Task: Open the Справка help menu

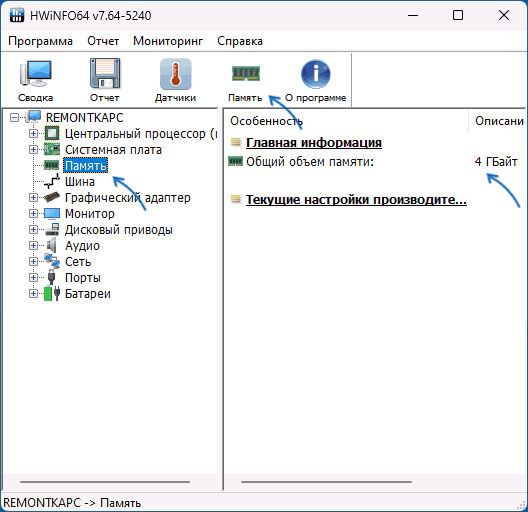Action: point(240,41)
